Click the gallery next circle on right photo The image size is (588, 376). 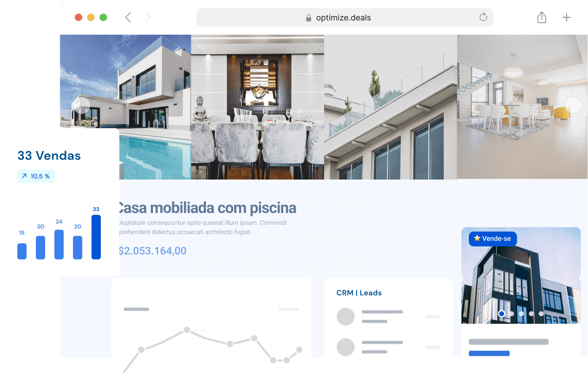pyautogui.click(x=573, y=105)
